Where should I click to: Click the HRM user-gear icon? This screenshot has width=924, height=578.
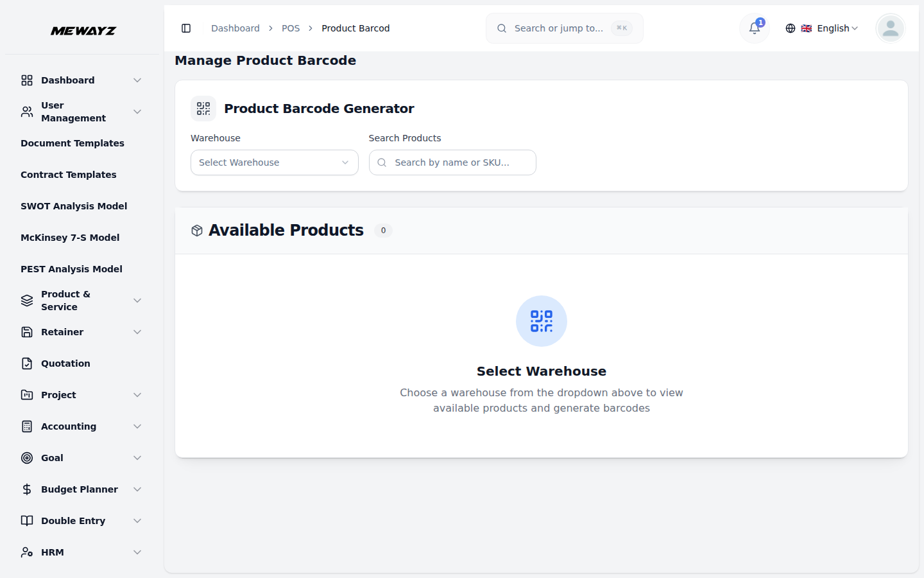pyautogui.click(x=27, y=552)
